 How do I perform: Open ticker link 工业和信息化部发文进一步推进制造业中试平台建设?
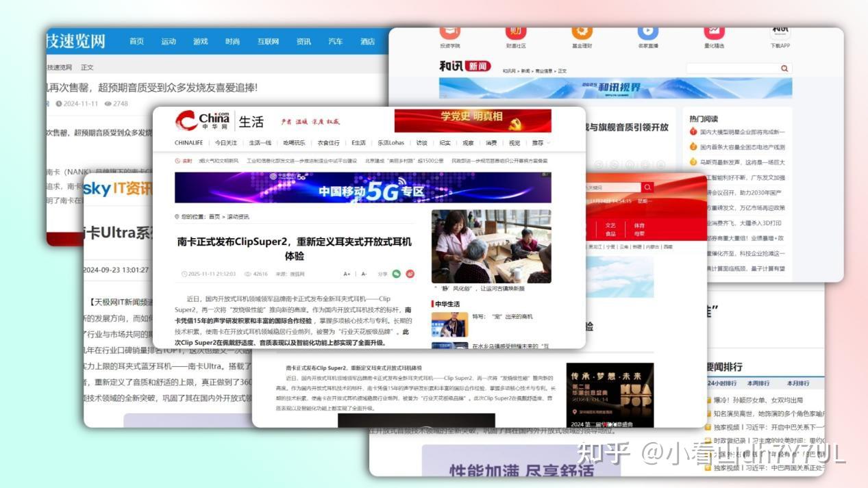tap(301, 161)
